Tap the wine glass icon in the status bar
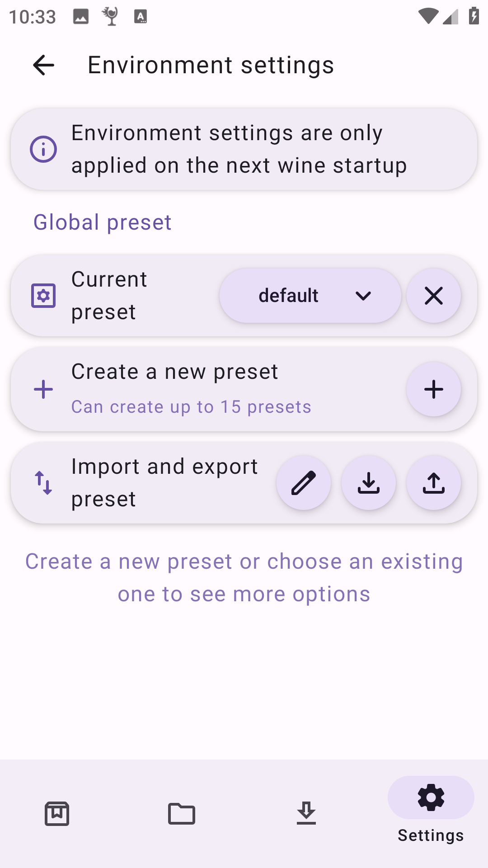This screenshot has height=868, width=488. tap(110, 17)
